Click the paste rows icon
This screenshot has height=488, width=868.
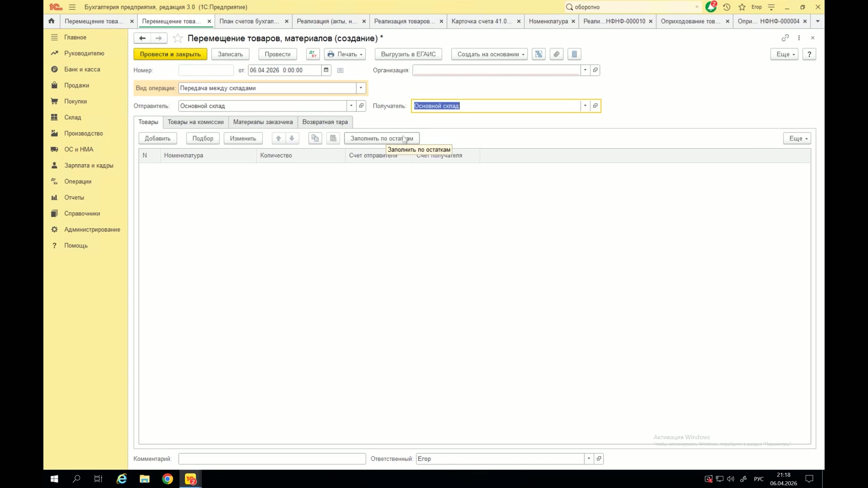coord(333,138)
